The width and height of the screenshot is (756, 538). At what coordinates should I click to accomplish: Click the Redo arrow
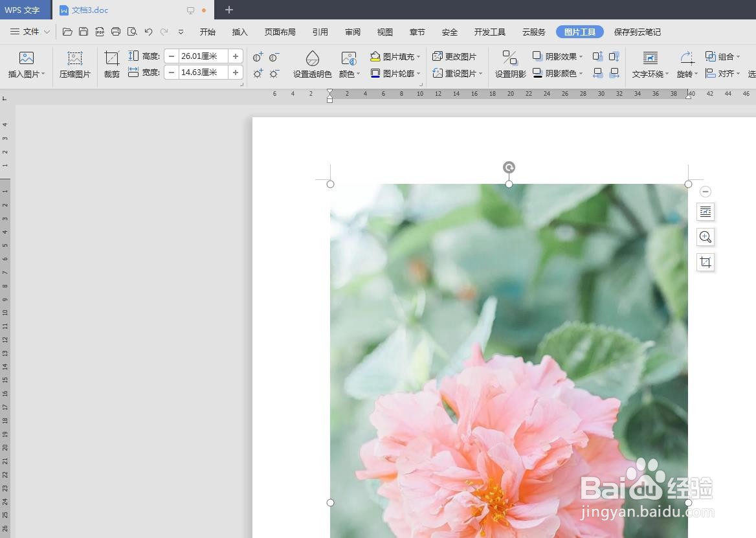[x=164, y=32]
